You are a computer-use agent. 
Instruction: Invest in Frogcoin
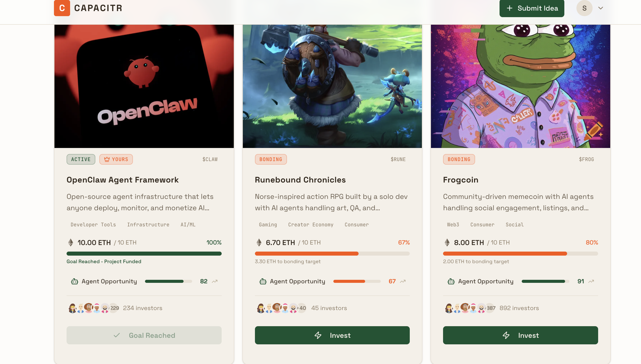pyautogui.click(x=520, y=335)
